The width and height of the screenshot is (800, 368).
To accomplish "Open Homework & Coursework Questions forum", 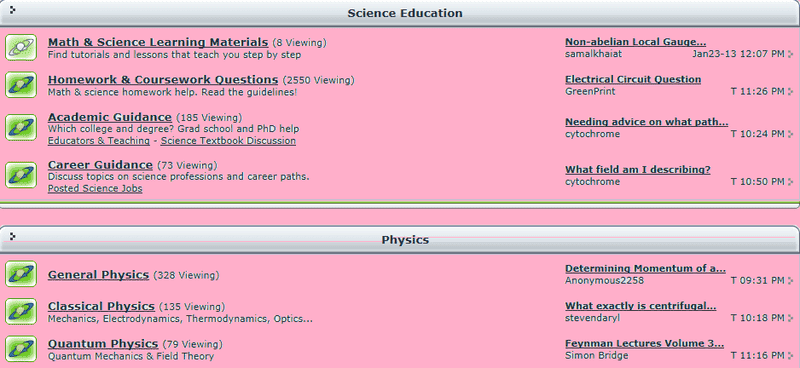I will point(163,80).
